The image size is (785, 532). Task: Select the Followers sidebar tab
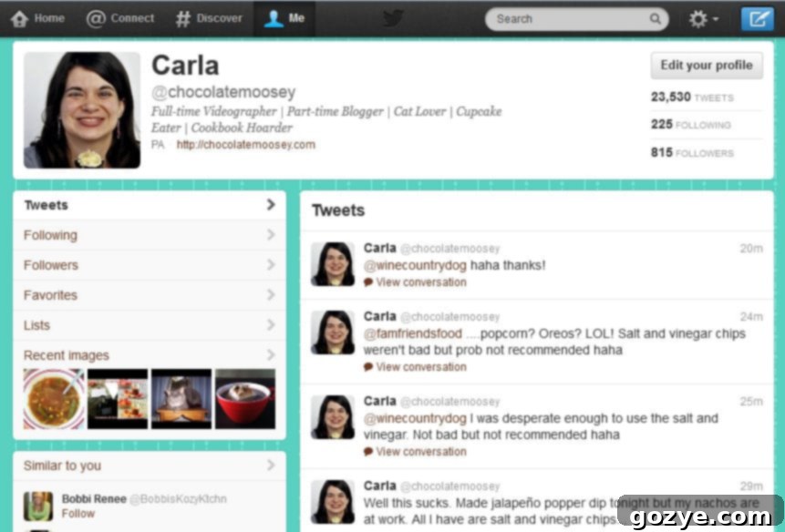pos(150,265)
